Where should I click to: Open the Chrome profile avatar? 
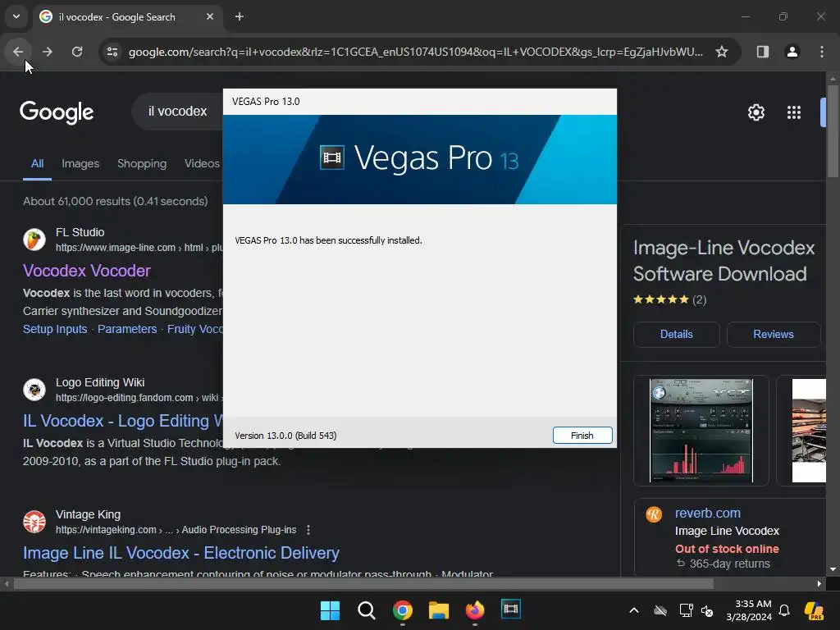click(x=792, y=52)
